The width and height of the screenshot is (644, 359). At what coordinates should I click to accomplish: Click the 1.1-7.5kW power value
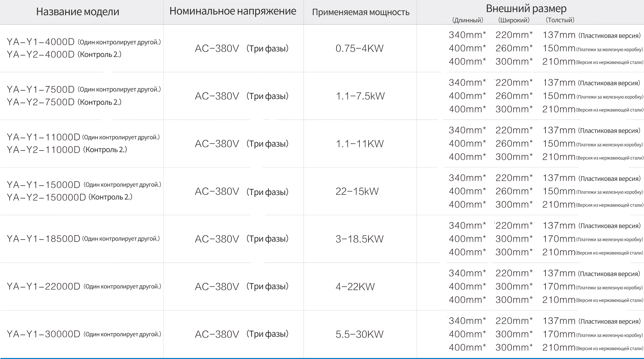360,96
